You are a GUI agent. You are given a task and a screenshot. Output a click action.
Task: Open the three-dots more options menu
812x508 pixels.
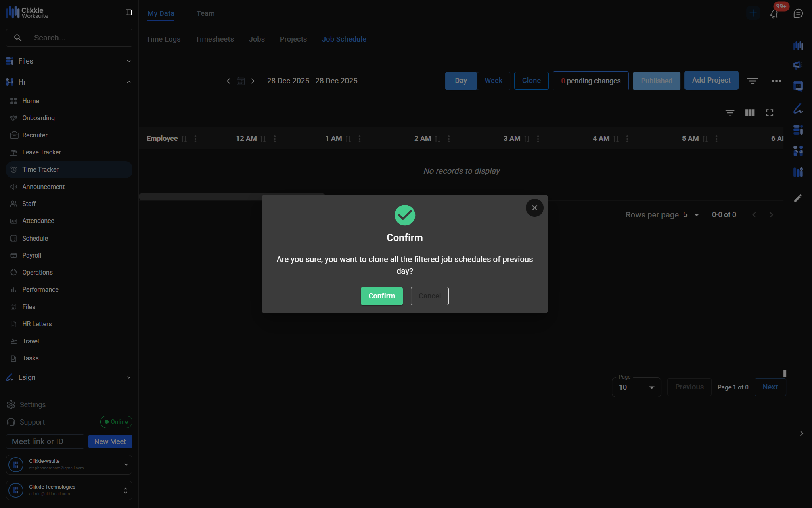[776, 81]
